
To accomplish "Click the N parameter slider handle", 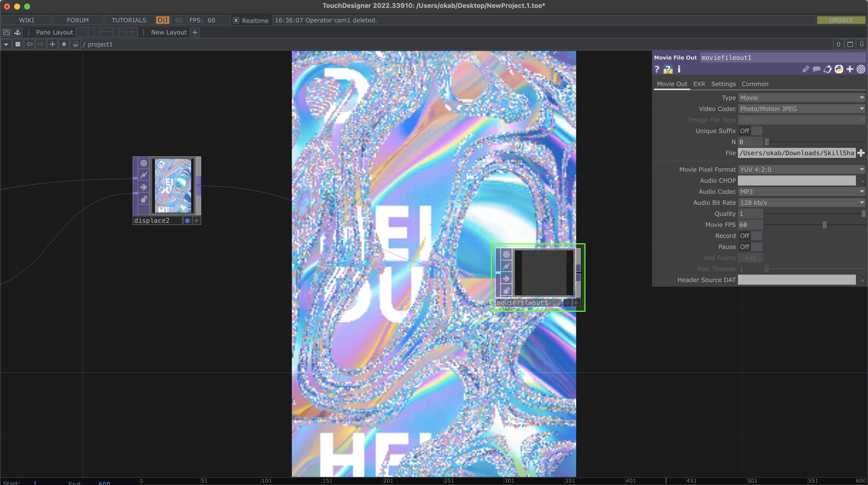I will [767, 142].
